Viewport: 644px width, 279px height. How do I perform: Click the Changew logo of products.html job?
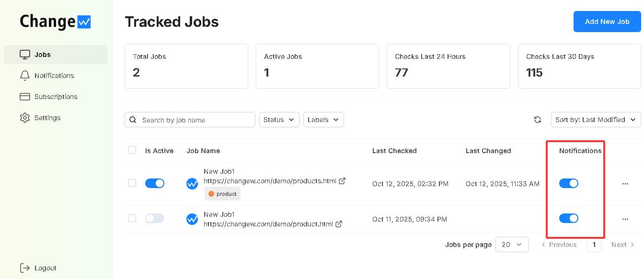pos(192,183)
